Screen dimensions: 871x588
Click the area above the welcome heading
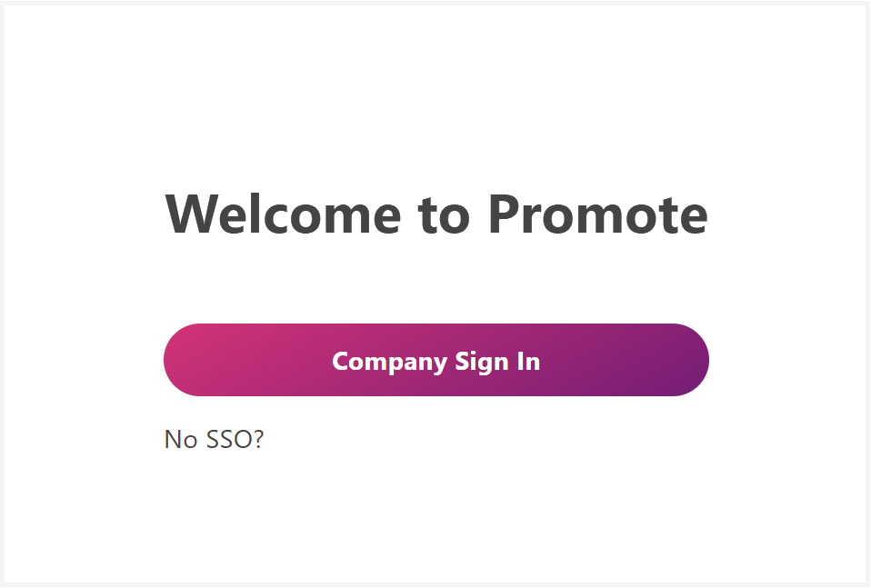pos(435,109)
